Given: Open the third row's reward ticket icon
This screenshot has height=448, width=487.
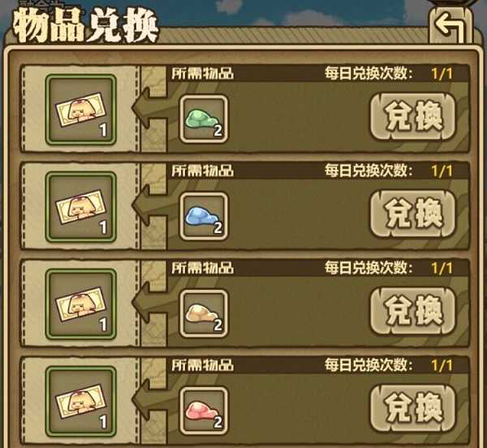Looking at the screenshot, I should pyautogui.click(x=80, y=304).
